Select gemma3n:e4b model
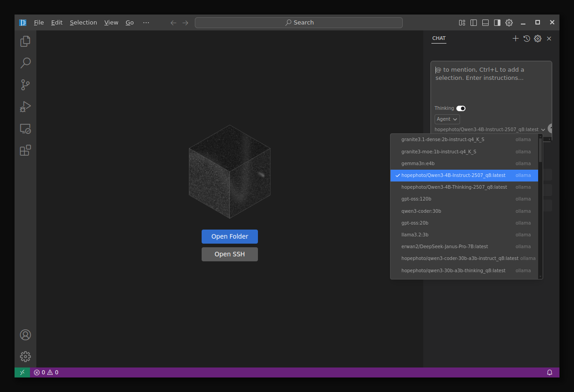Screen dimensions: 574x392 pyautogui.click(x=464, y=163)
